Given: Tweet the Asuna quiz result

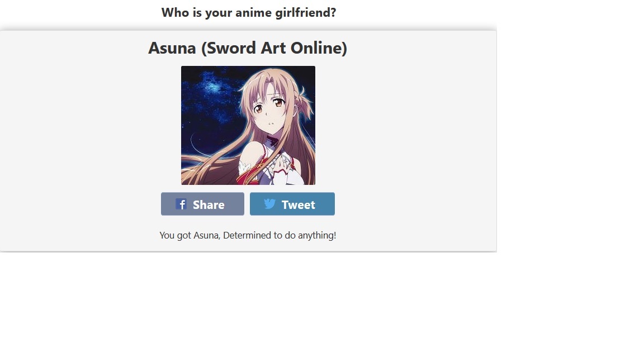Looking at the screenshot, I should coord(292,204).
